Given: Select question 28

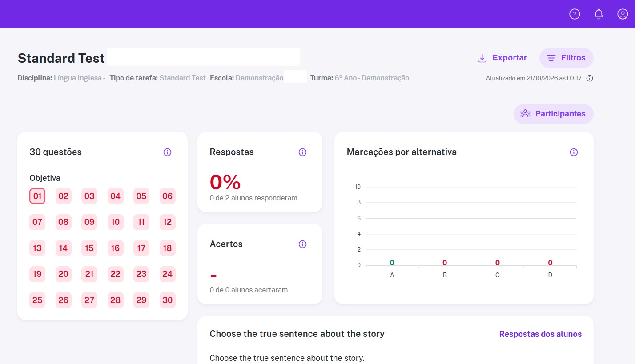Looking at the screenshot, I should (116, 300).
